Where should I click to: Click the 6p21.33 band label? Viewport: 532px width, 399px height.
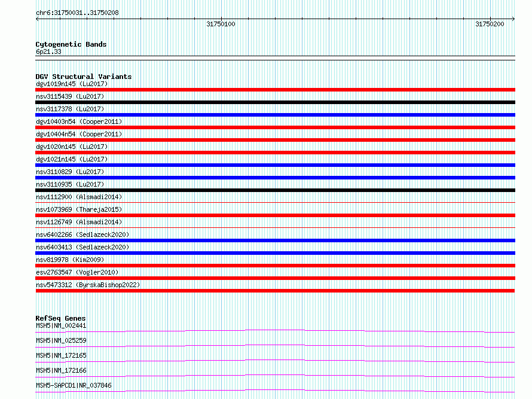pos(48,51)
